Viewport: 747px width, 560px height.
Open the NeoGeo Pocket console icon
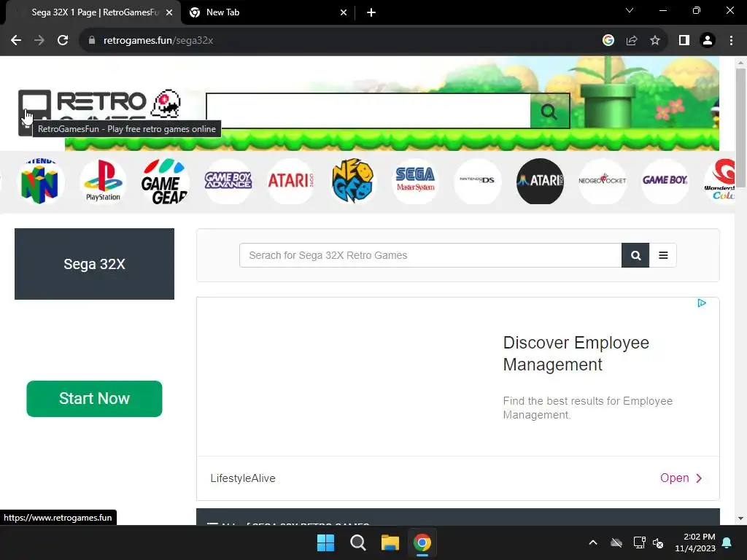click(602, 182)
